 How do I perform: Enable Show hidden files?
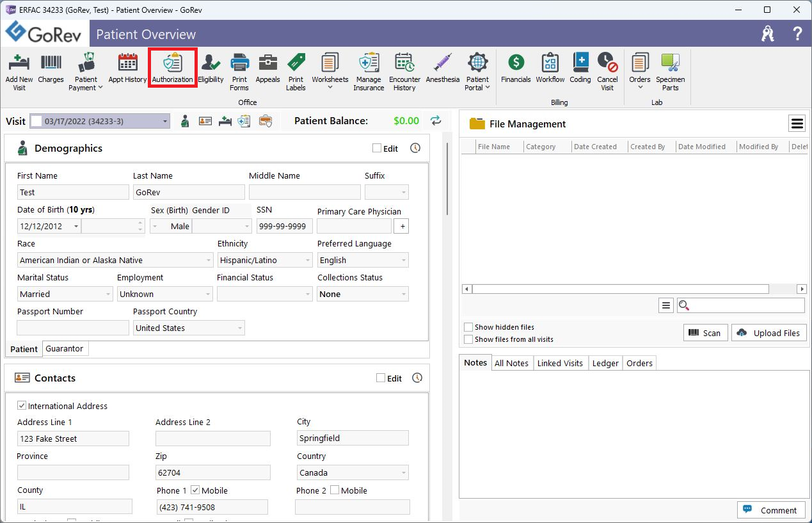(468, 327)
